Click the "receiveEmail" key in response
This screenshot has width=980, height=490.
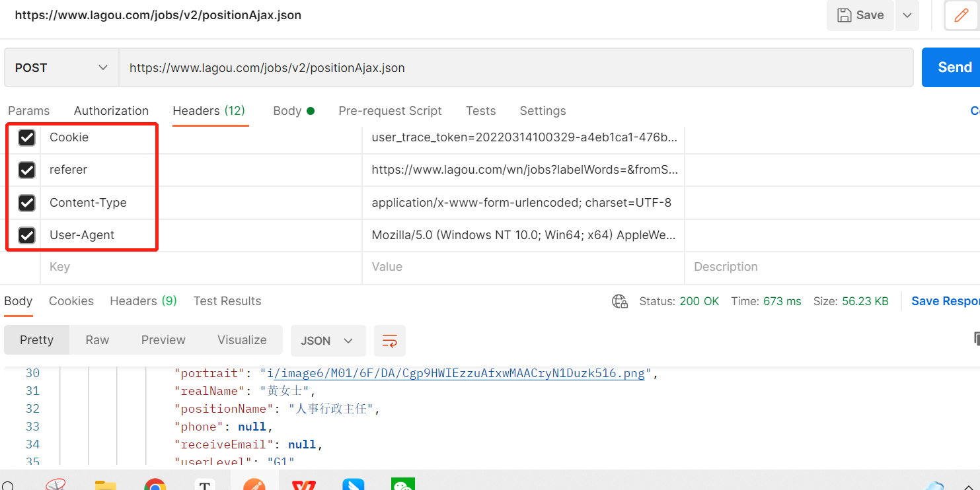tap(225, 444)
